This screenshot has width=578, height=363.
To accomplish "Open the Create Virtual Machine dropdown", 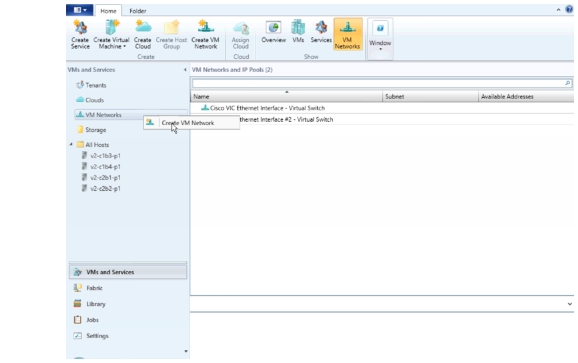I will 111,35.
